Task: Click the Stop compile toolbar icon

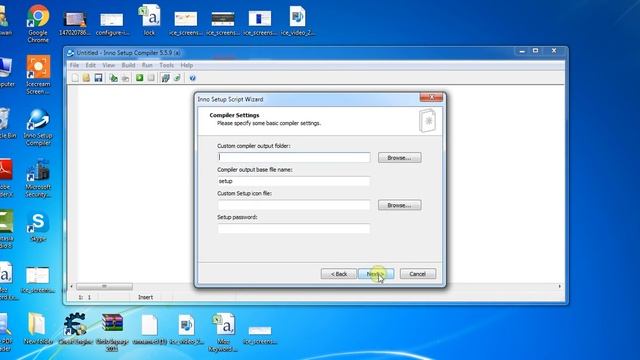Action: point(126,78)
